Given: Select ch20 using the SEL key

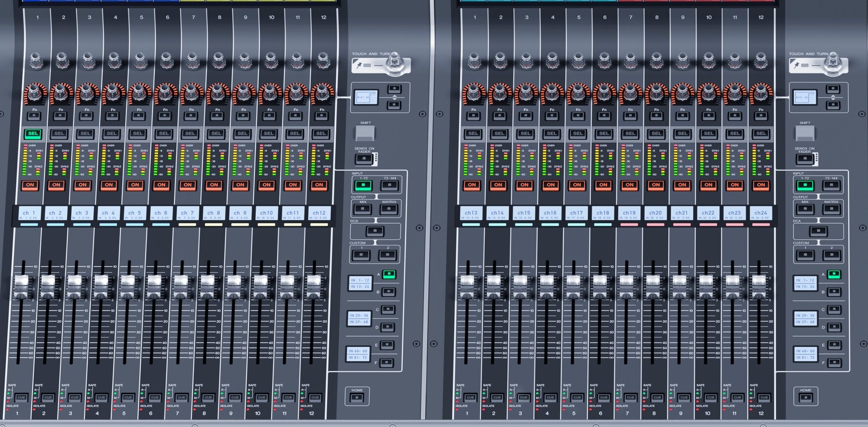Looking at the screenshot, I should point(657,133).
